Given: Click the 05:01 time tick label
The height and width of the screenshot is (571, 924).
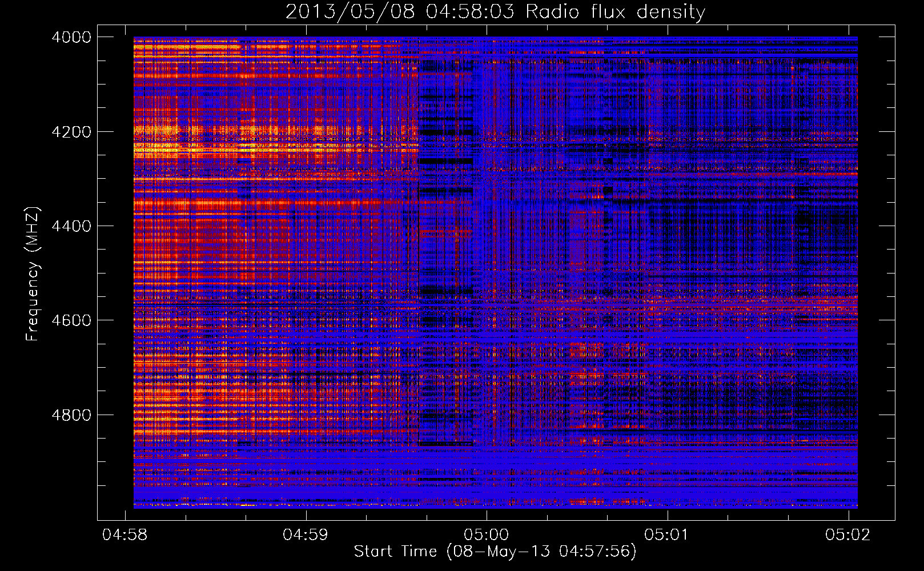Looking at the screenshot, I should coord(667,534).
